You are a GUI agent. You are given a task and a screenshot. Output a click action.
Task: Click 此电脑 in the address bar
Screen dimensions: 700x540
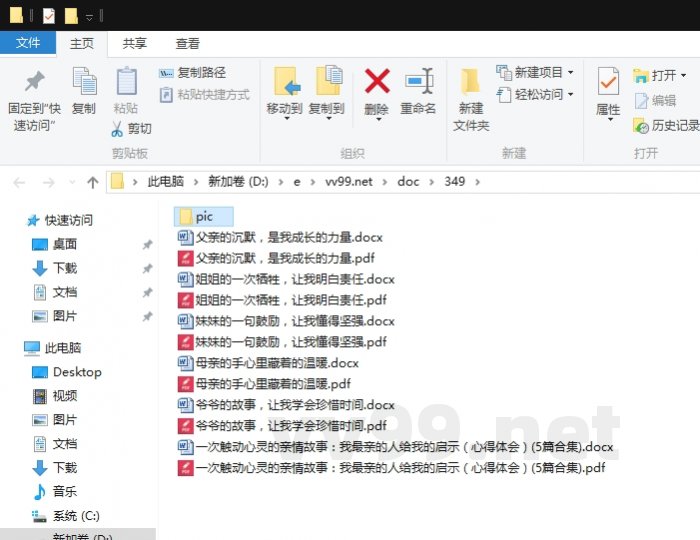pos(166,182)
